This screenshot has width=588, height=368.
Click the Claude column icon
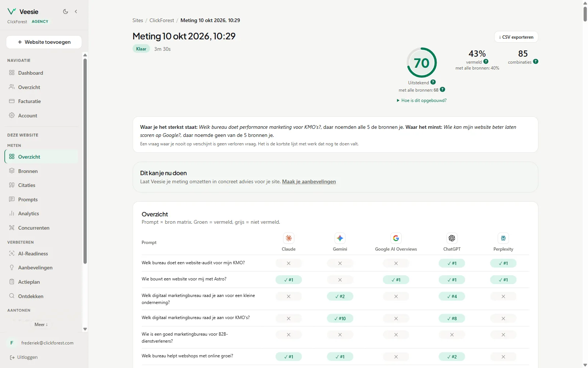289,238
